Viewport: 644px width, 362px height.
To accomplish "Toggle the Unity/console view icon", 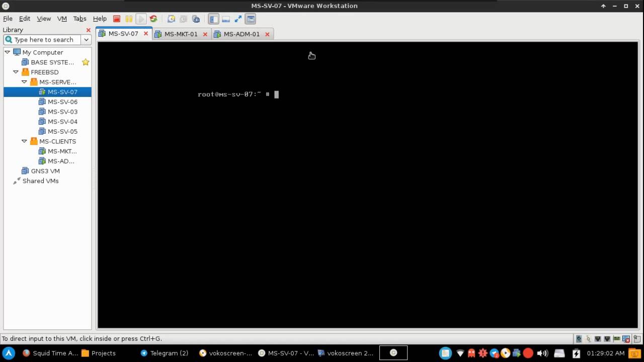I will click(x=251, y=19).
